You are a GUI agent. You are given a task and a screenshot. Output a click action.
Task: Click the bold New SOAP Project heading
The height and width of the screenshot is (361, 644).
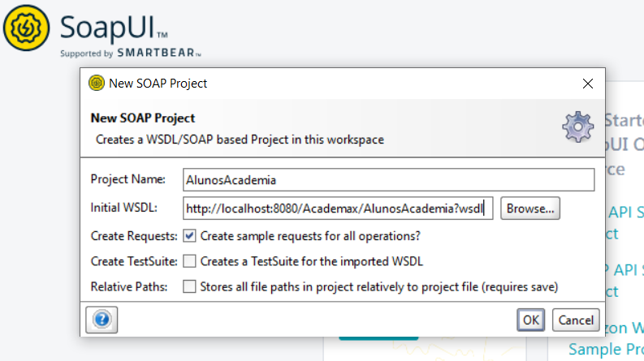142,118
